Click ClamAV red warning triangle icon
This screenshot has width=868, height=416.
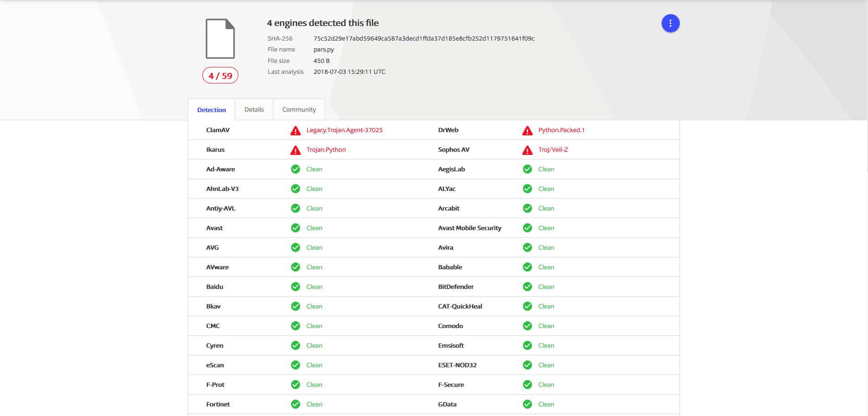coord(296,131)
